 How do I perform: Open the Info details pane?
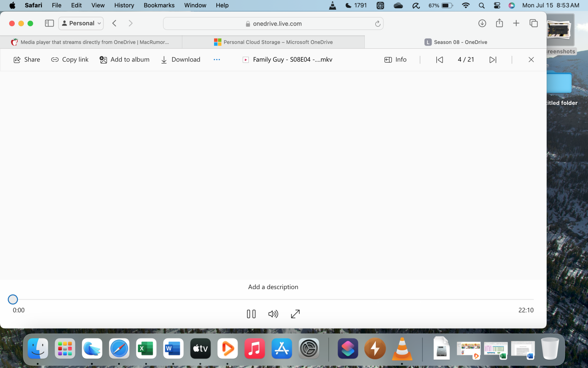pyautogui.click(x=395, y=60)
